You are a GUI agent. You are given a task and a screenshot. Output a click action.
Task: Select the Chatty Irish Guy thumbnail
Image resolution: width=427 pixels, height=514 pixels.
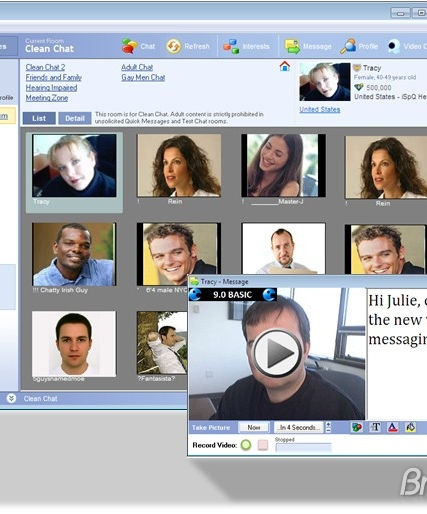(x=74, y=254)
